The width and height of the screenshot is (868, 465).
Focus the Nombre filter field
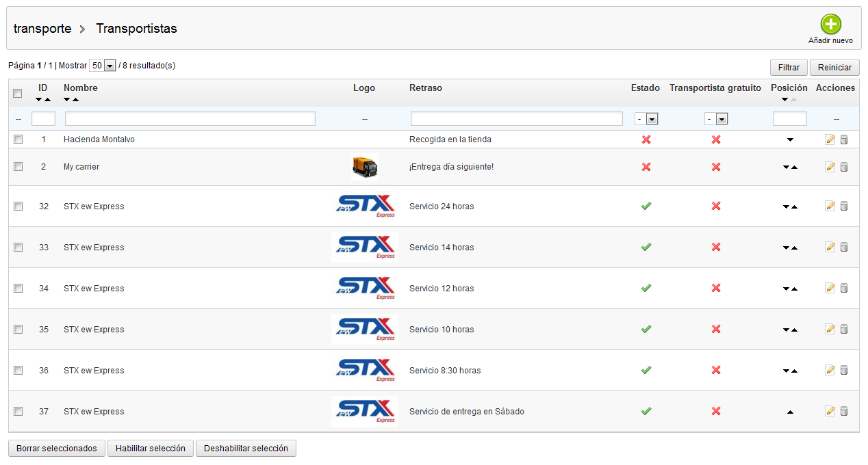(190, 119)
